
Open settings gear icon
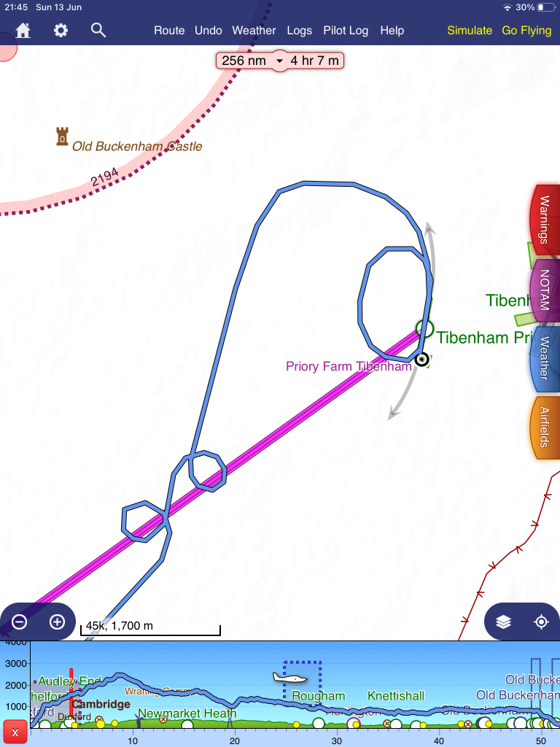tap(61, 31)
